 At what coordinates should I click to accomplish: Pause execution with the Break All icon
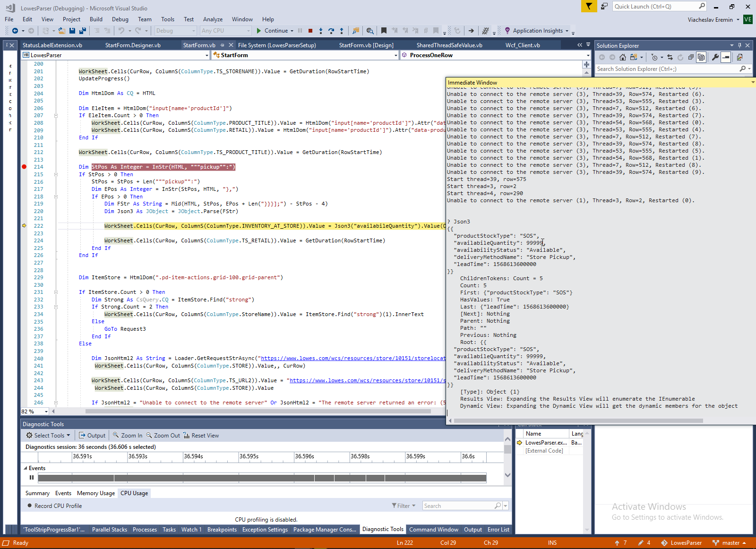[x=300, y=31]
